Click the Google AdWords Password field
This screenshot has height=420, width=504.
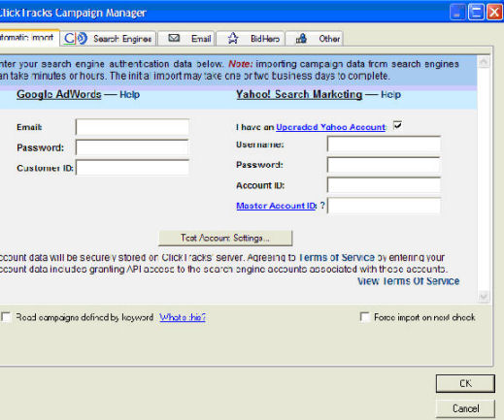tap(132, 147)
